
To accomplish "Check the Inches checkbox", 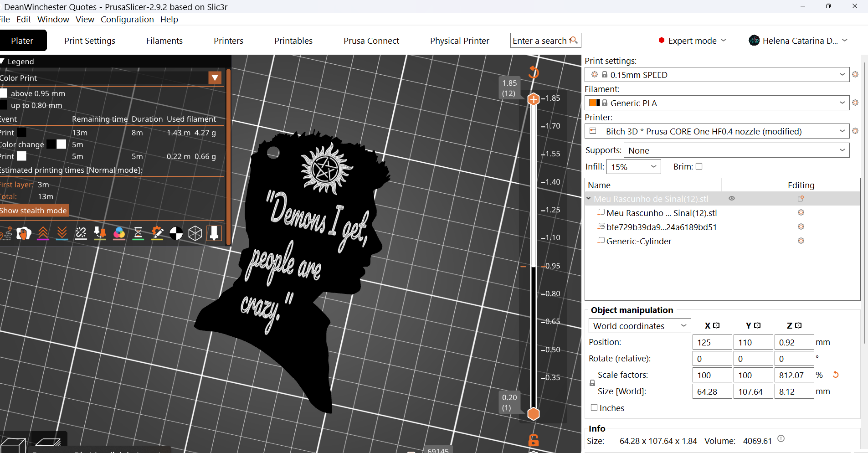I will pyautogui.click(x=594, y=407).
